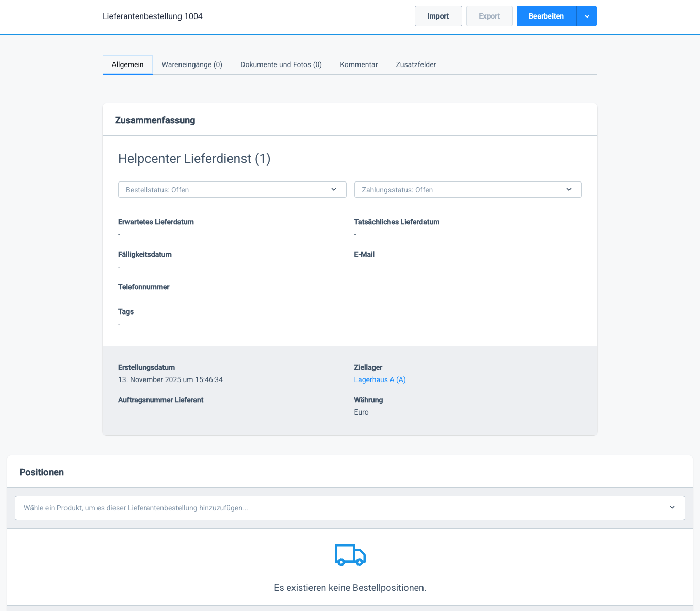
Task: Click the Lieferantenbestellung 1004 page title
Action: [153, 16]
